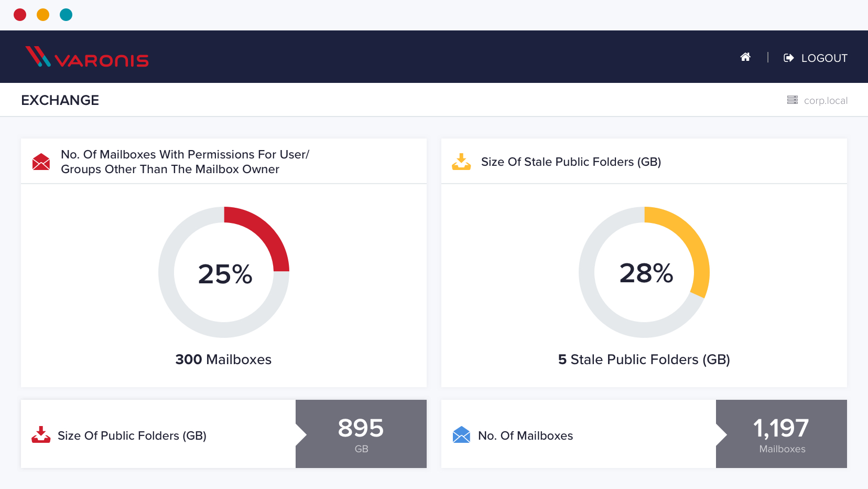This screenshot has height=489, width=868.
Task: Click the red window close dot
Action: point(20,15)
